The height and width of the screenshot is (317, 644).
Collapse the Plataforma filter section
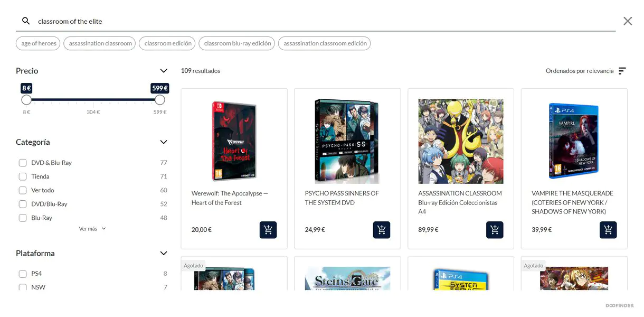pyautogui.click(x=164, y=253)
